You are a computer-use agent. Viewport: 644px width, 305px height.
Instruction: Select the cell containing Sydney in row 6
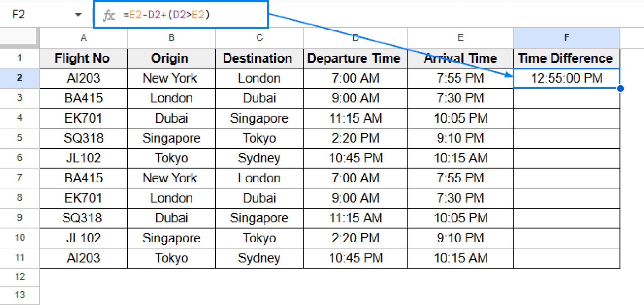point(259,158)
